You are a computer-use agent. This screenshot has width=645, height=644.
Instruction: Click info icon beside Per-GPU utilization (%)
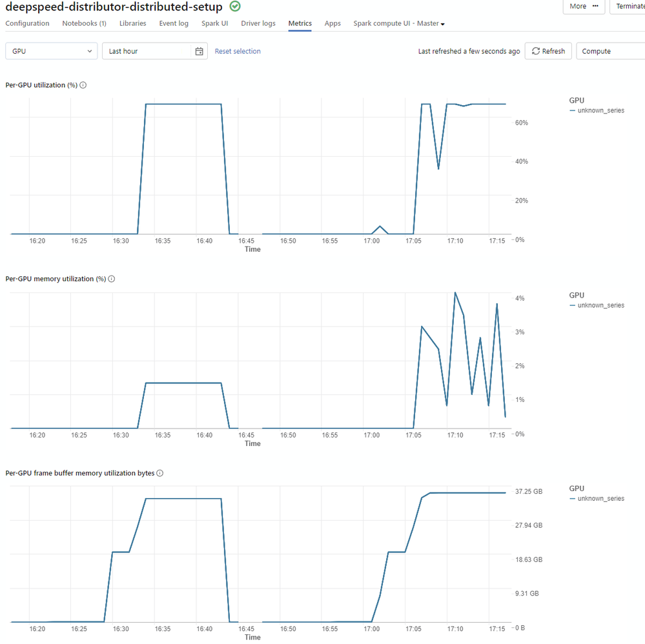(83, 85)
